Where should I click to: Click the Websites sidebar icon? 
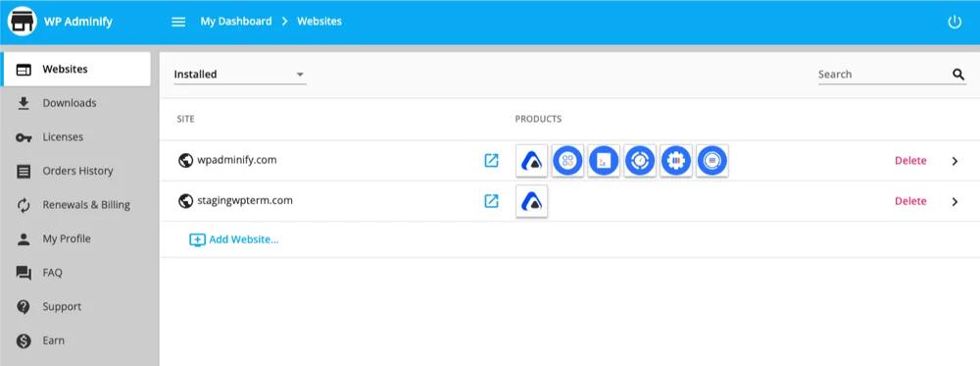(24, 70)
